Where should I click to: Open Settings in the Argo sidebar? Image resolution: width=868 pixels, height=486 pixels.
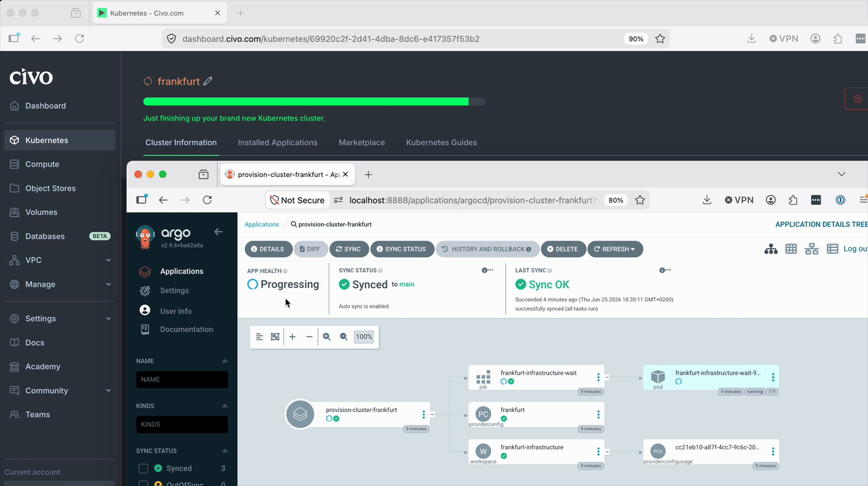pos(174,291)
